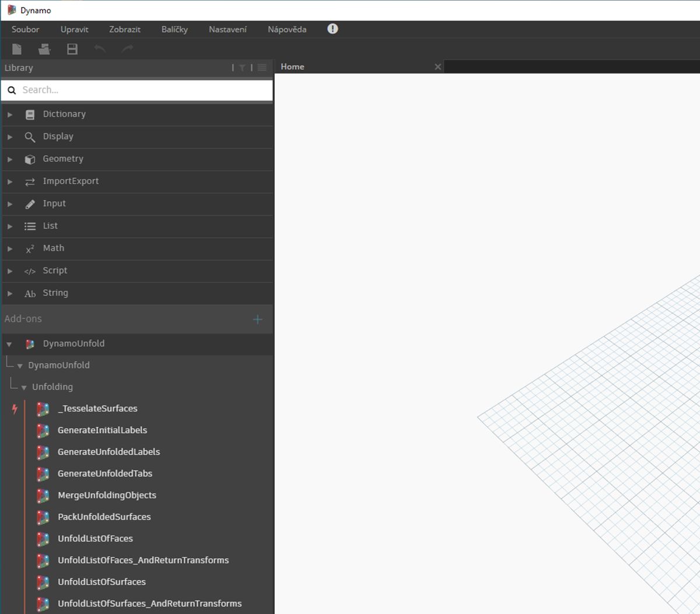The height and width of the screenshot is (614, 700).
Task: Click the exclamation notification icon in menu bar
Action: tap(332, 29)
